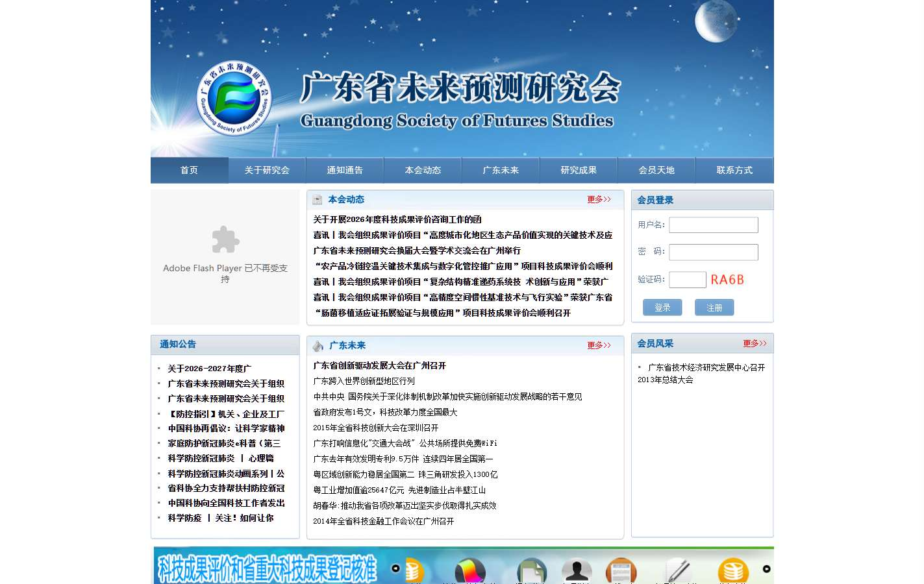Open news about 复杂结构精准递药系统技术创新
The image size is (924, 584).
coord(461,282)
